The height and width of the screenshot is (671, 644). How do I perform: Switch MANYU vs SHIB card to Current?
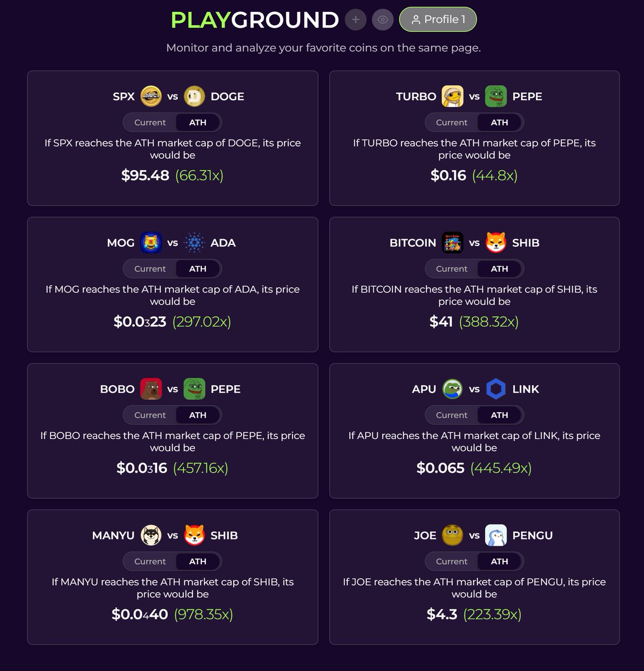pyautogui.click(x=150, y=561)
